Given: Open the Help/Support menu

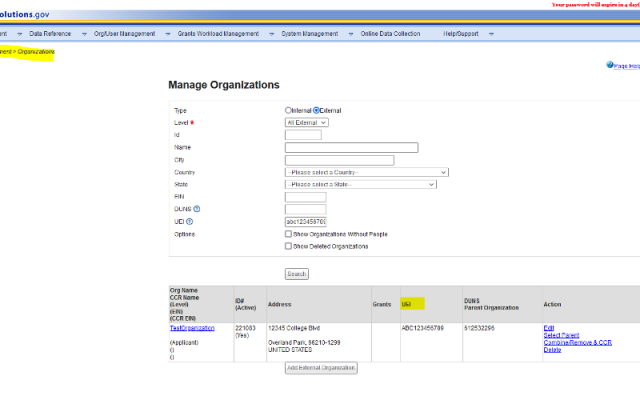Looking at the screenshot, I should [461, 34].
